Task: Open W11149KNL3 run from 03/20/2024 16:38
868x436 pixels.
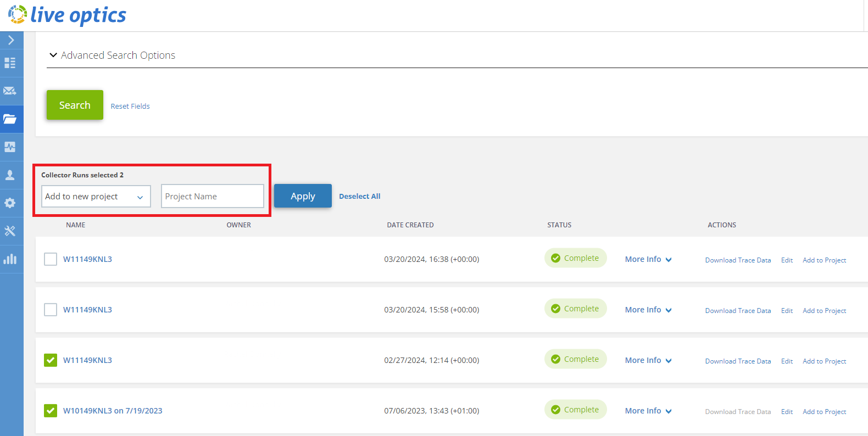Action: point(87,259)
